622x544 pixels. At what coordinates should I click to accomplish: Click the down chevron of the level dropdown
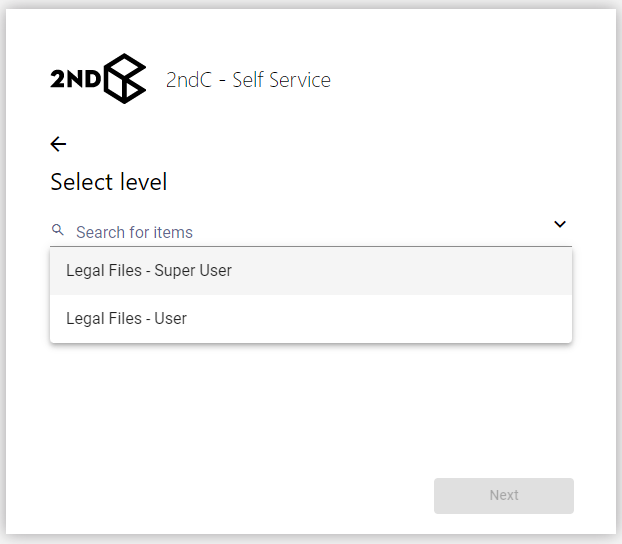pos(560,224)
